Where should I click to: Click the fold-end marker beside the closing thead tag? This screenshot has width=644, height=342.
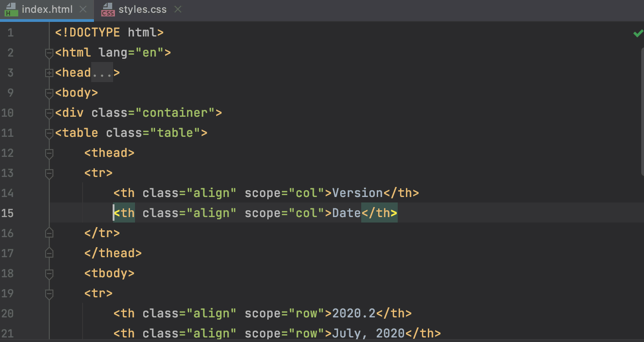(x=49, y=253)
